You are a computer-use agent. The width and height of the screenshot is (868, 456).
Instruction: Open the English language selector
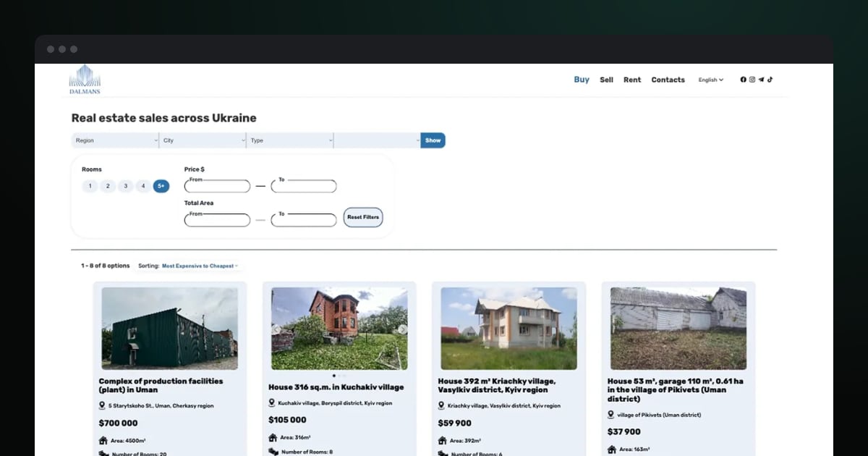[x=710, y=80]
